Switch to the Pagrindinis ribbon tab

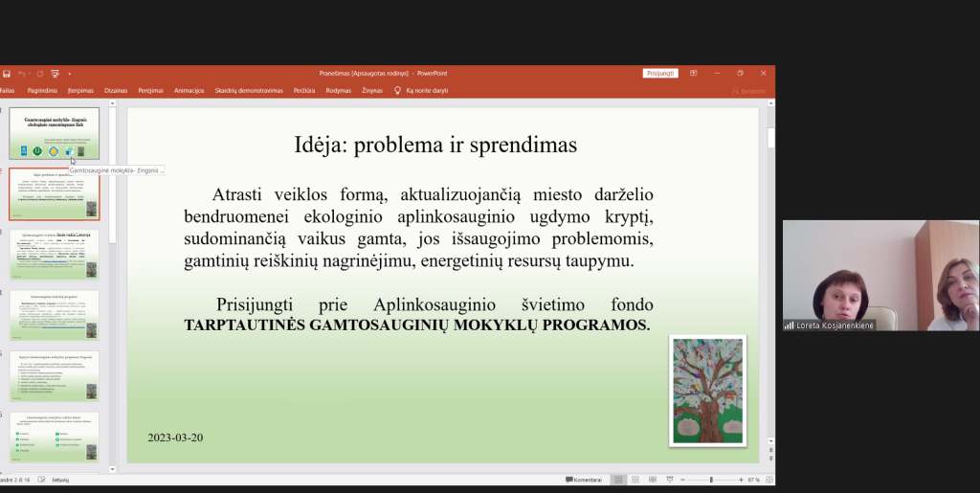pos(42,91)
